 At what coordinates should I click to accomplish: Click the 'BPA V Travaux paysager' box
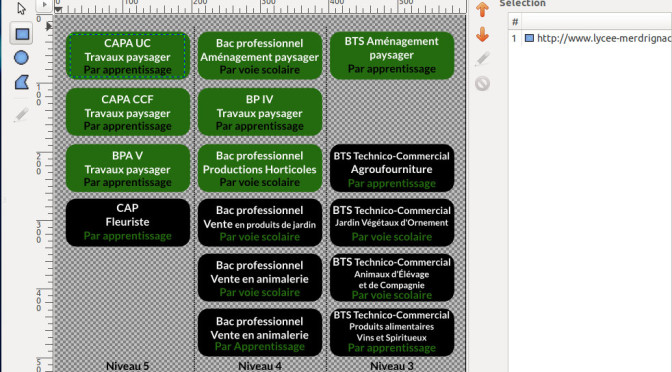coord(128,168)
